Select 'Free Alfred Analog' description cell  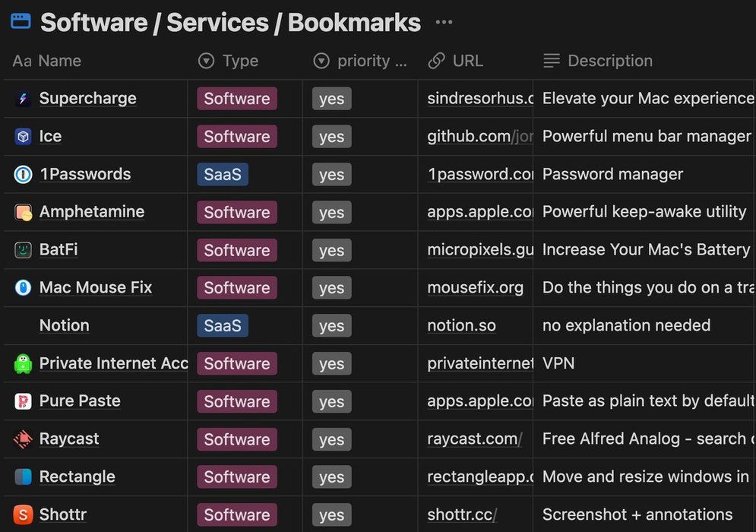click(x=644, y=439)
